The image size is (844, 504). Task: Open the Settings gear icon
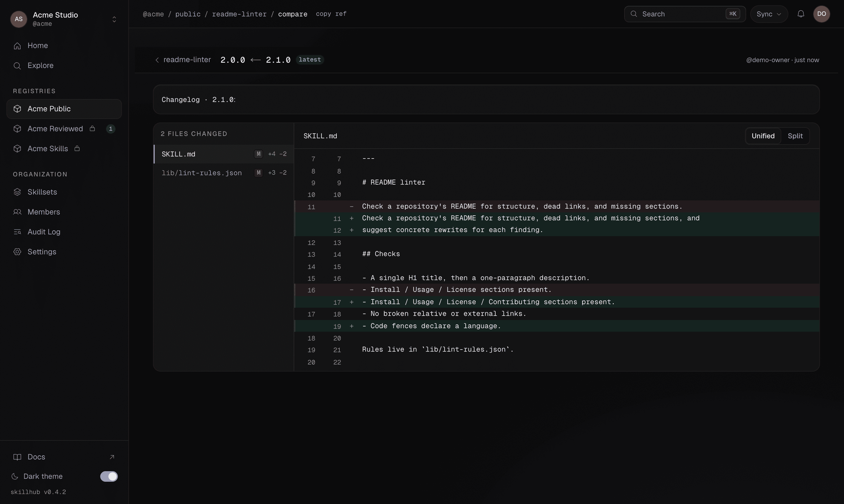(x=17, y=252)
